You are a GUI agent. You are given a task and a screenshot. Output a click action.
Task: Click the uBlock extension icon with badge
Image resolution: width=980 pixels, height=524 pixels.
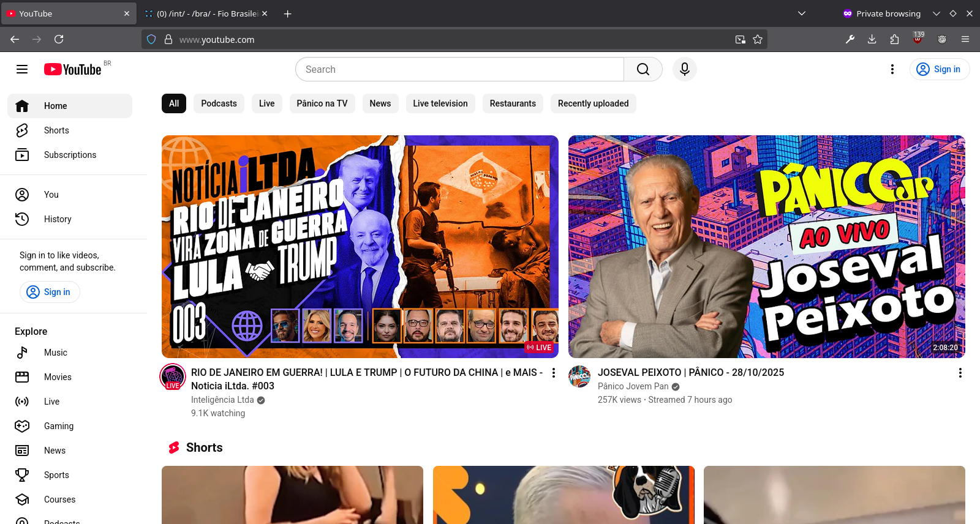[918, 39]
